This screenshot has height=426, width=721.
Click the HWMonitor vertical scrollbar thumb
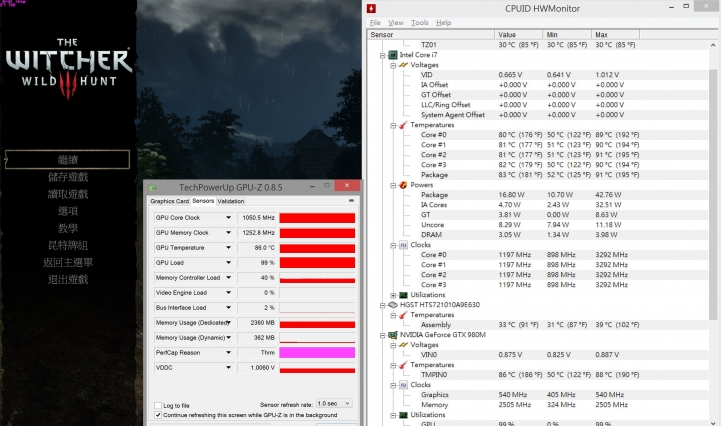(x=713, y=193)
